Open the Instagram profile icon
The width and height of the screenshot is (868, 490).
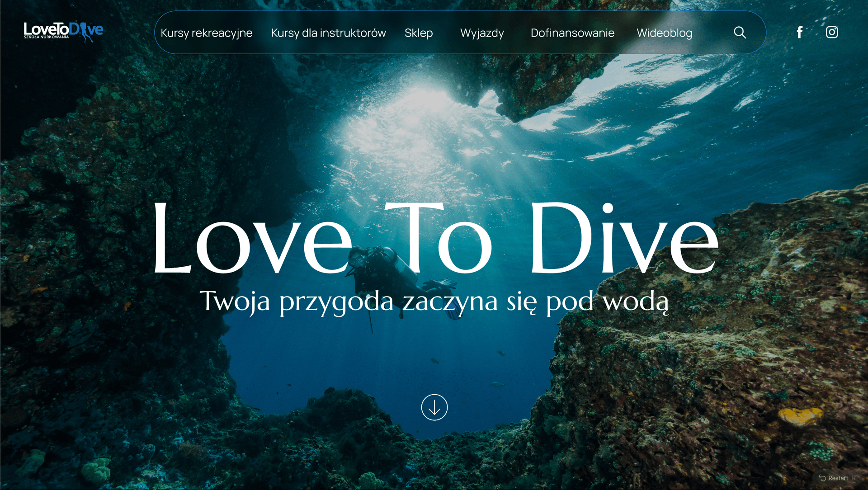coord(832,32)
